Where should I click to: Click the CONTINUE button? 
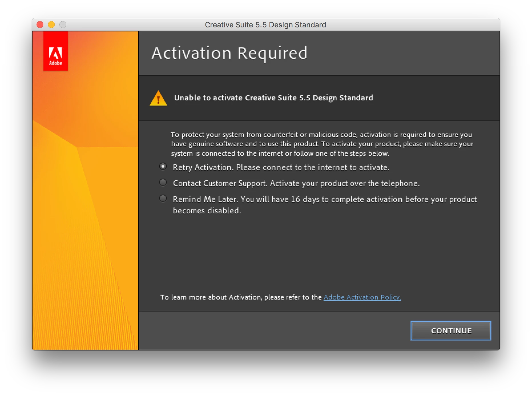[x=451, y=330]
